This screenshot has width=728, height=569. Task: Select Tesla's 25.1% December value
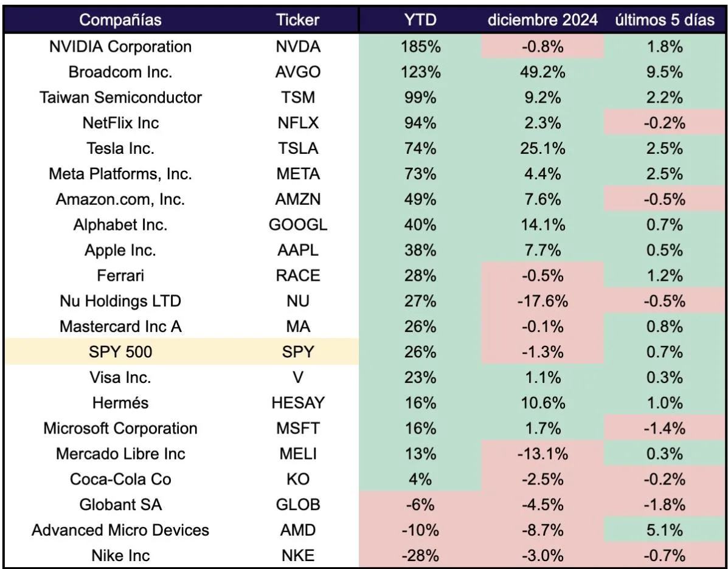tap(543, 148)
